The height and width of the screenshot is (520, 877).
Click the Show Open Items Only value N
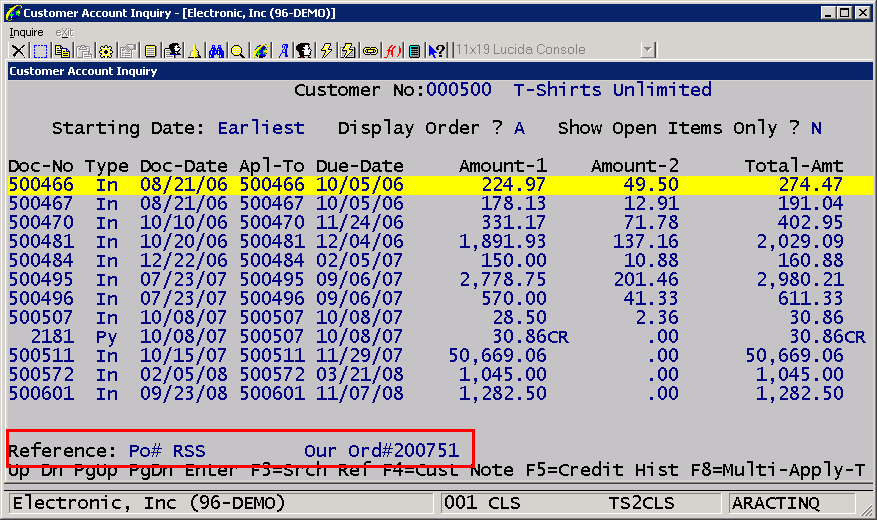[816, 128]
